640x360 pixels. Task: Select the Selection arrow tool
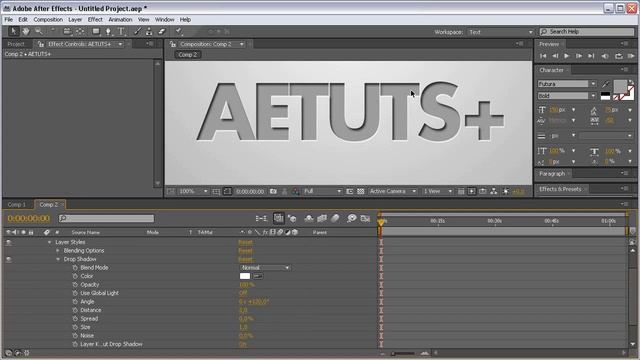pyautogui.click(x=13, y=31)
